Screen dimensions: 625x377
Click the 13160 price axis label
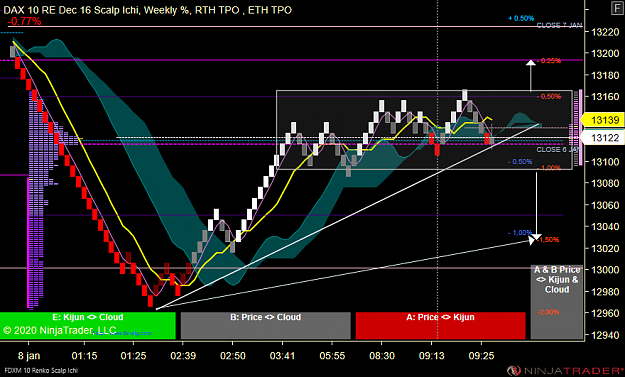click(x=605, y=97)
